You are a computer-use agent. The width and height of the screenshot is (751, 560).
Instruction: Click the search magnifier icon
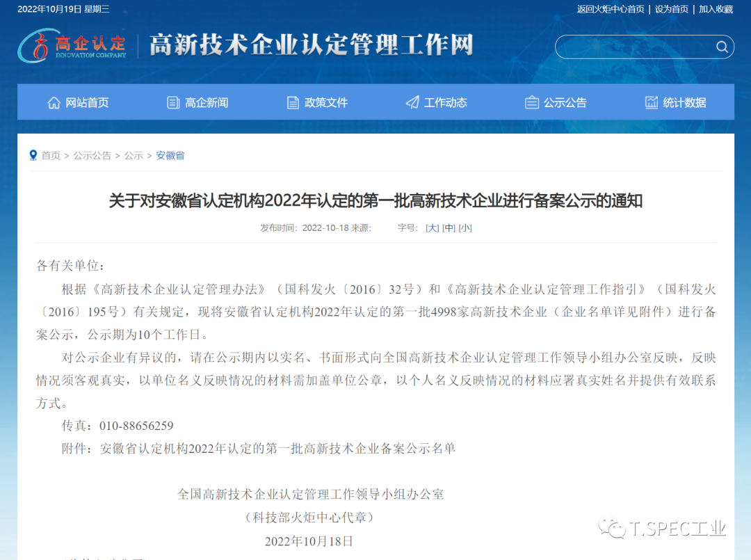point(722,47)
